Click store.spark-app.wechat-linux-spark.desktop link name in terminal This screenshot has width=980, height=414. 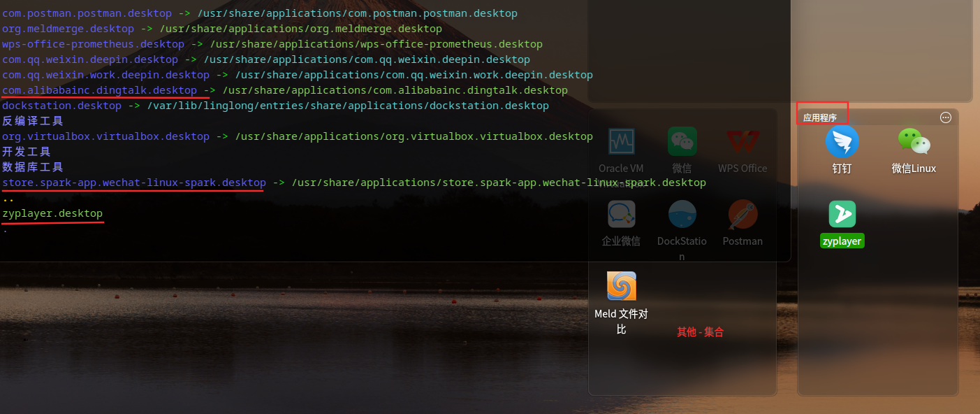tap(133, 183)
